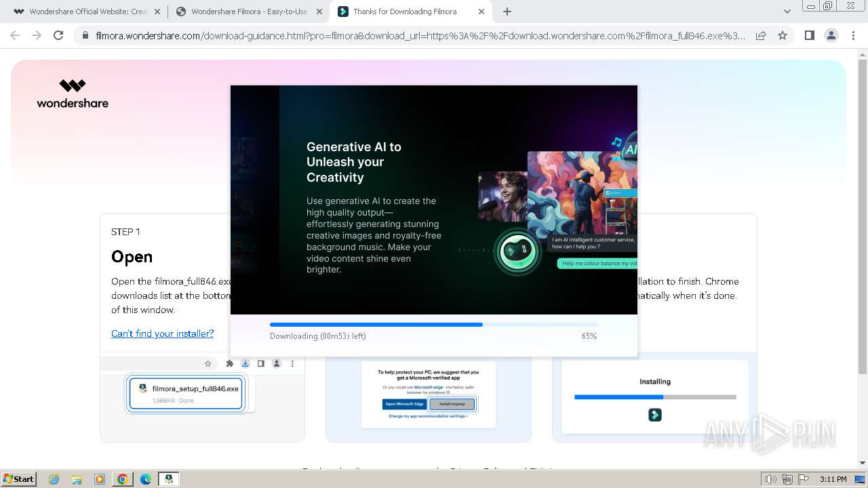
Task: Switch to Filmora installer taskbar item
Action: (x=169, y=479)
